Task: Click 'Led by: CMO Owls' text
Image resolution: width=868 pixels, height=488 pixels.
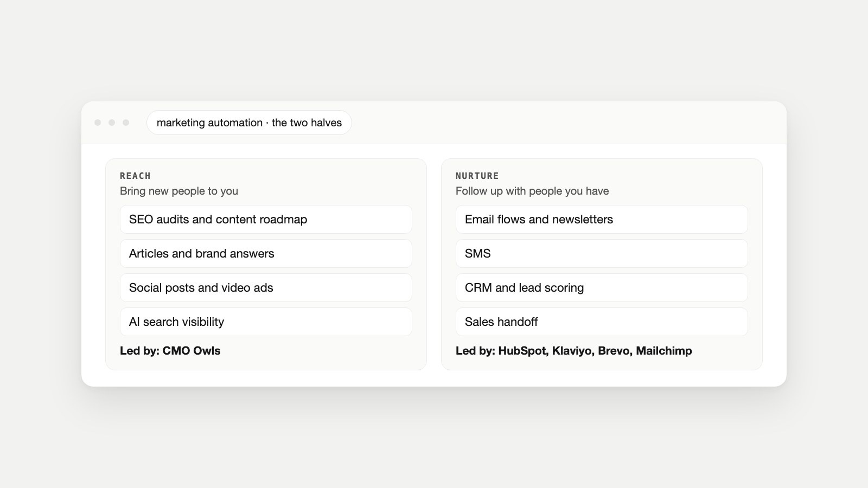Action: 170,351
